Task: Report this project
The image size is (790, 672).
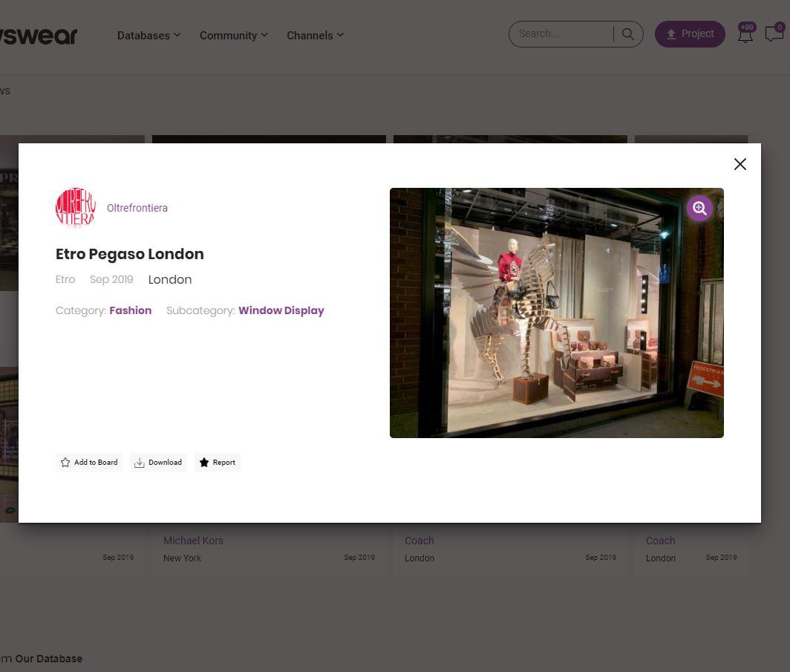Action: (x=217, y=463)
